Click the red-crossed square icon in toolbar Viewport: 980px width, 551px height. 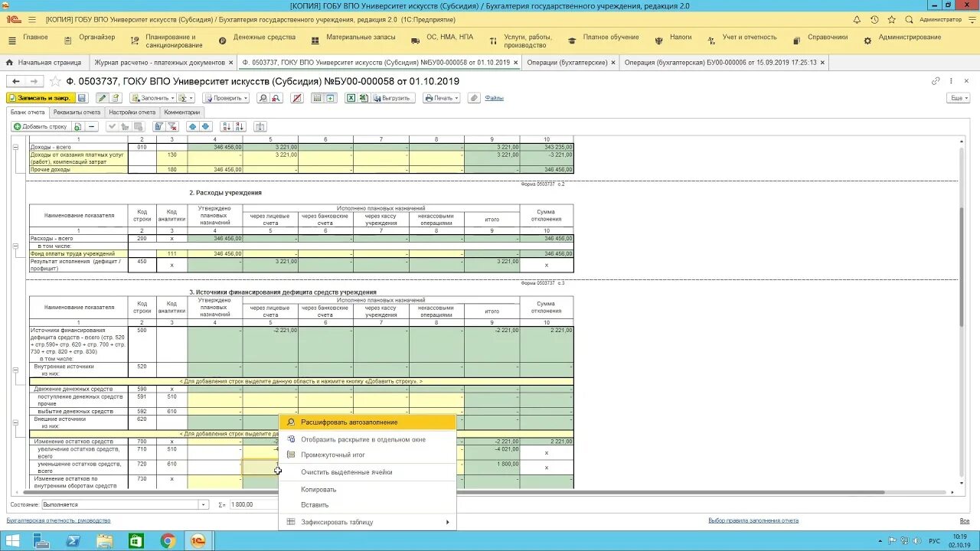tap(297, 98)
